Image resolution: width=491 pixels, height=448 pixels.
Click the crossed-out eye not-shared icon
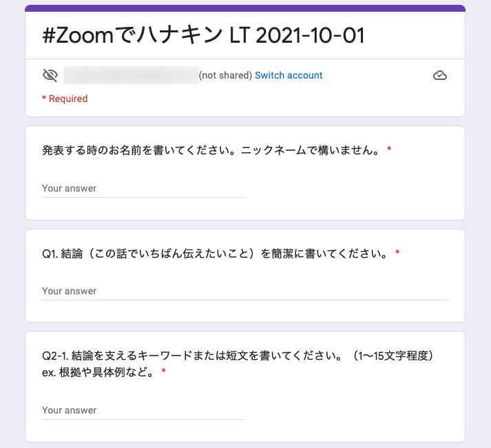[x=50, y=75]
